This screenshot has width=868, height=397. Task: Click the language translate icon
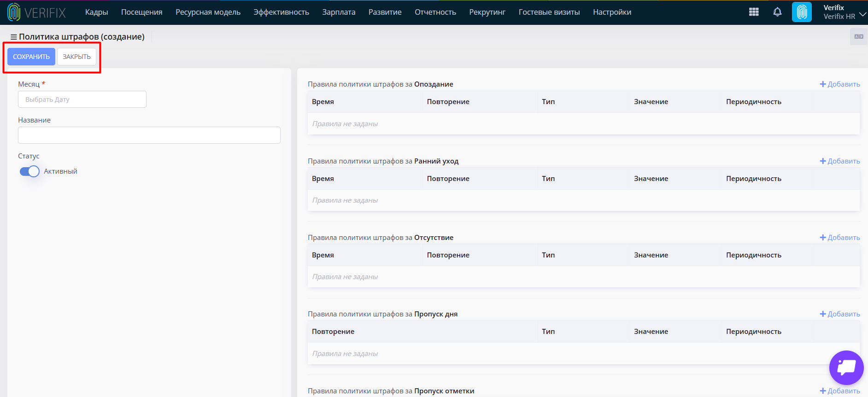859,36
